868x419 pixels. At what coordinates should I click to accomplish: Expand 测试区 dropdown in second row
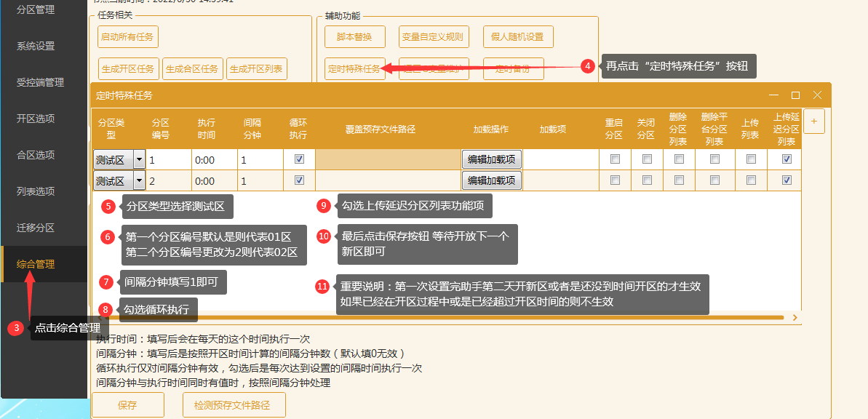(138, 181)
